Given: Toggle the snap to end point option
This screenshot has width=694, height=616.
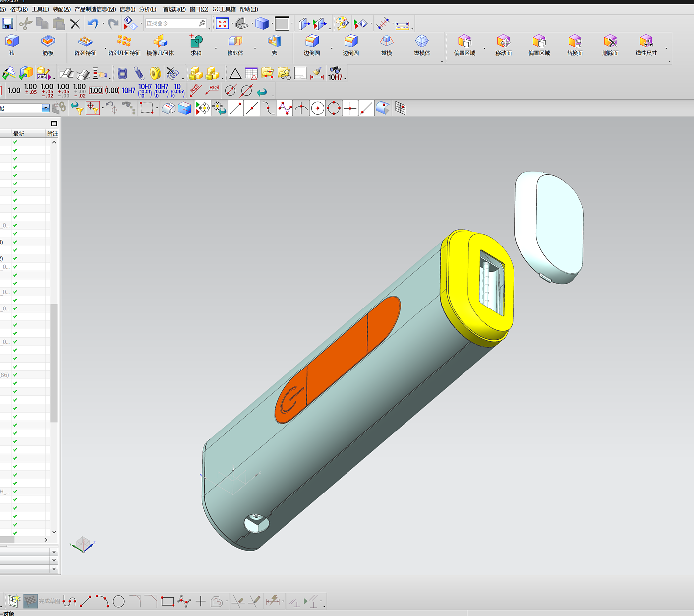Looking at the screenshot, I should (236, 108).
